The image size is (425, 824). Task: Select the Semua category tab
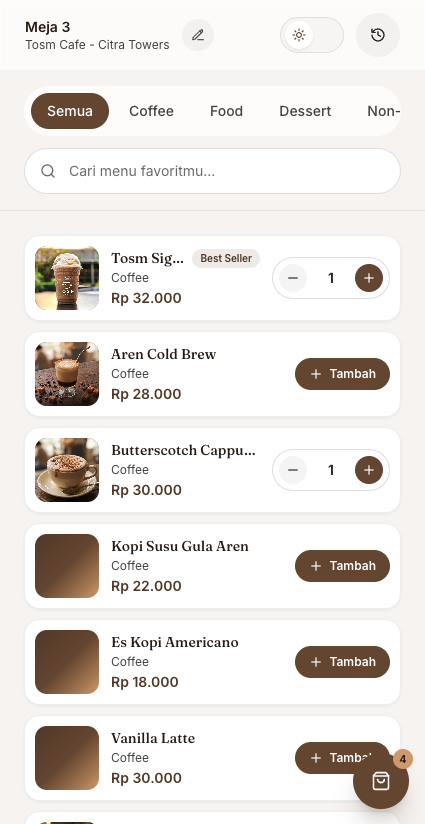point(70,111)
